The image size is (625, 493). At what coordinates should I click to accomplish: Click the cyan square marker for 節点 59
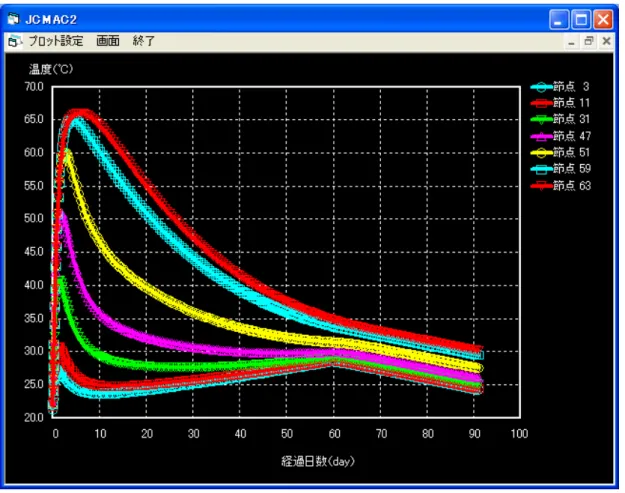point(541,169)
